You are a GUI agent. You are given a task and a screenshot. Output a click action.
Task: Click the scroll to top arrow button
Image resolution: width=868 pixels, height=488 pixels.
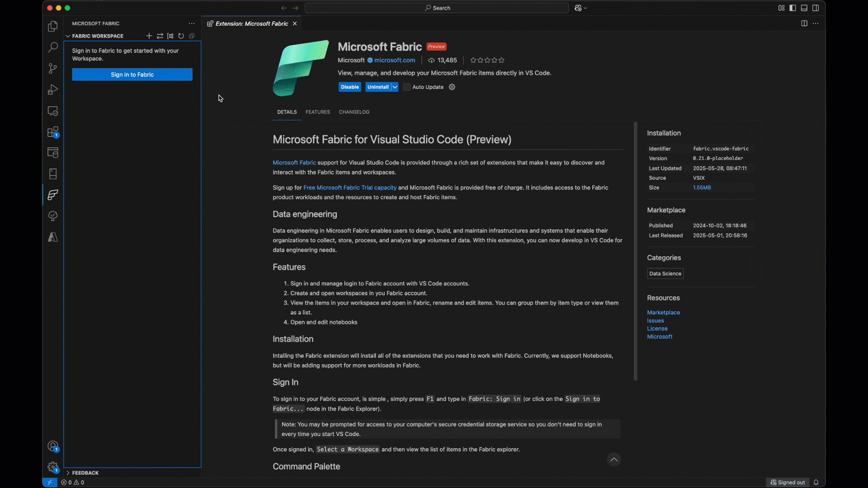(x=613, y=460)
